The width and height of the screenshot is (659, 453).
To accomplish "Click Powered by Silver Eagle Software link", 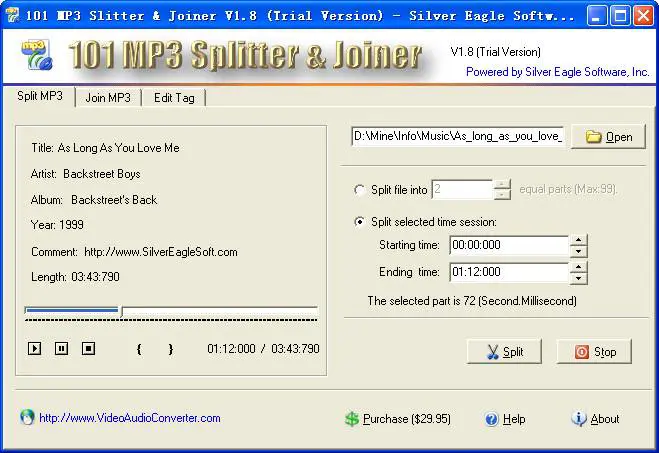I will pos(557,72).
